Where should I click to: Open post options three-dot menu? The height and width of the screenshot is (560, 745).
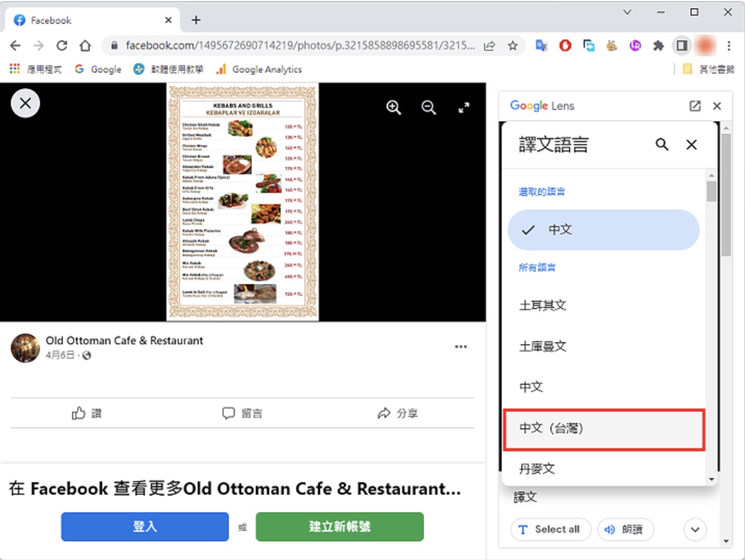click(x=461, y=347)
